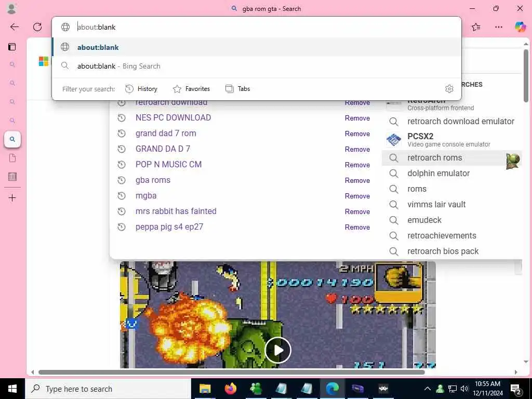
Task: Click the address bar showing about:blank
Action: (257, 27)
